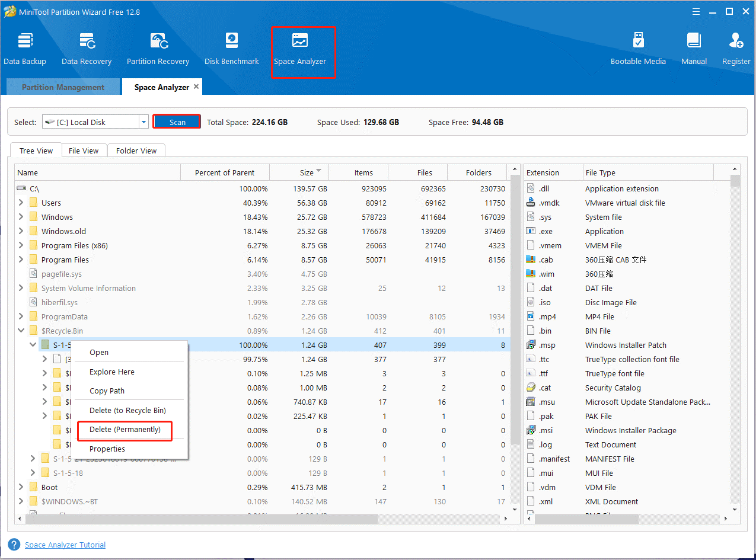756x560 pixels.
Task: Select the Tree View tab
Action: coord(36,151)
